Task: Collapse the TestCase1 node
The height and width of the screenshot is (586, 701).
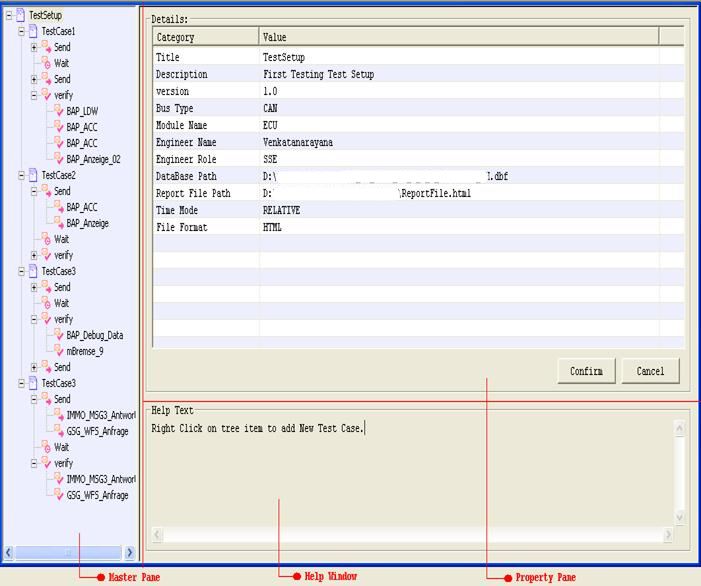Action: click(21, 32)
